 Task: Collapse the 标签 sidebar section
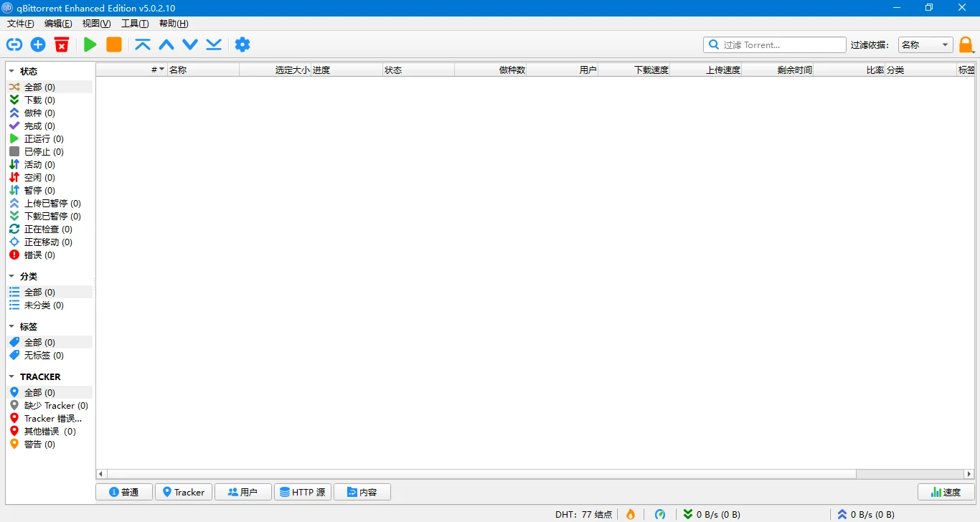[x=11, y=326]
